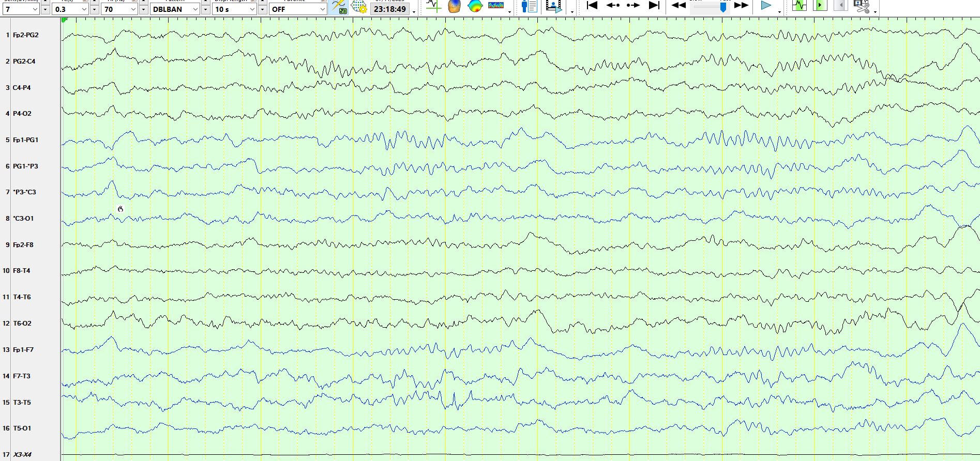The height and width of the screenshot is (461, 980).
Task: Jump to the start of recording
Action: pyautogui.click(x=592, y=5)
